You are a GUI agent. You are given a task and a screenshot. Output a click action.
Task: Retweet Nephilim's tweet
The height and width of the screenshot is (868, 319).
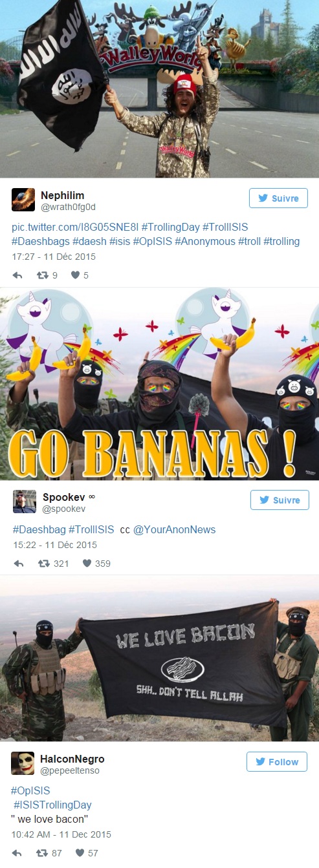43,275
